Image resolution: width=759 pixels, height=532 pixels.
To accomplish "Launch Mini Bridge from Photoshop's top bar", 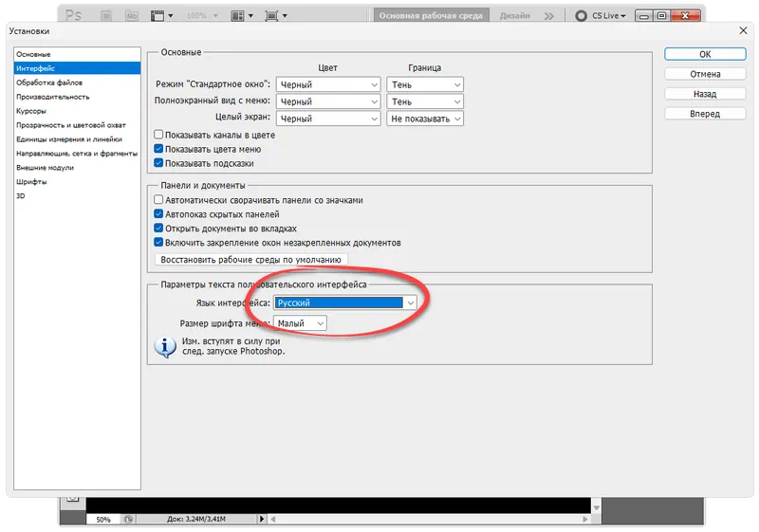I will click(131, 15).
